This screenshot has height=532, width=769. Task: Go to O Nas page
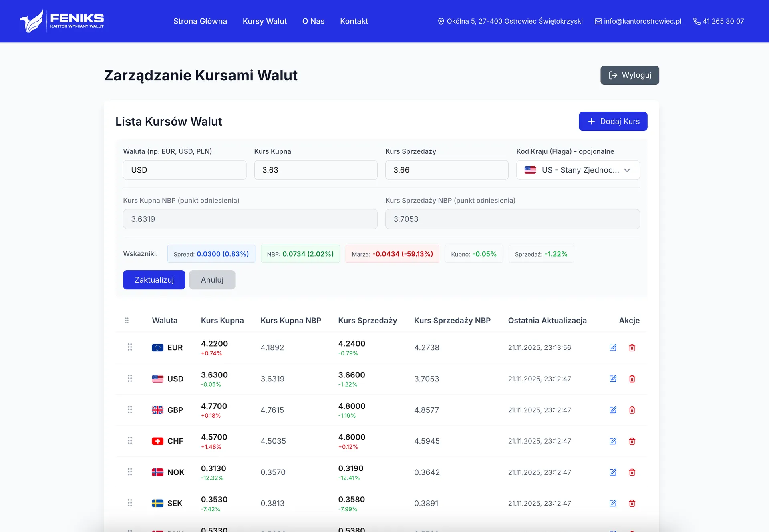click(313, 21)
